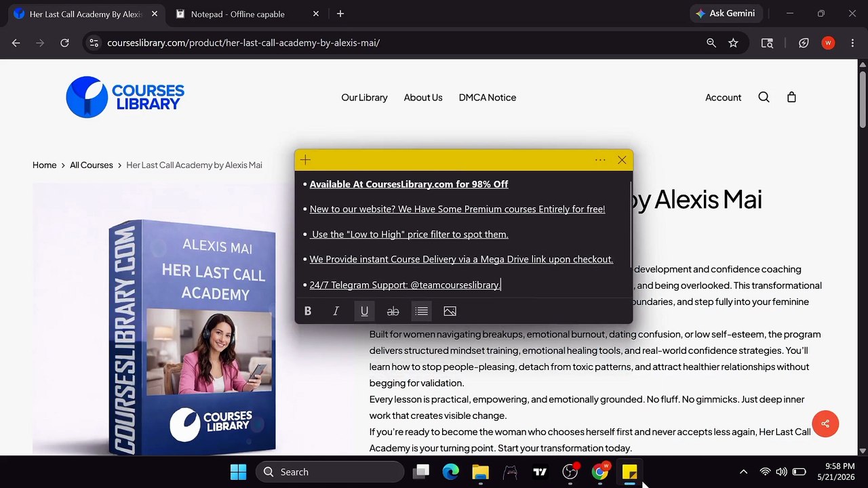868x488 pixels.
Task: Open the Windows Start menu
Action: (239, 472)
